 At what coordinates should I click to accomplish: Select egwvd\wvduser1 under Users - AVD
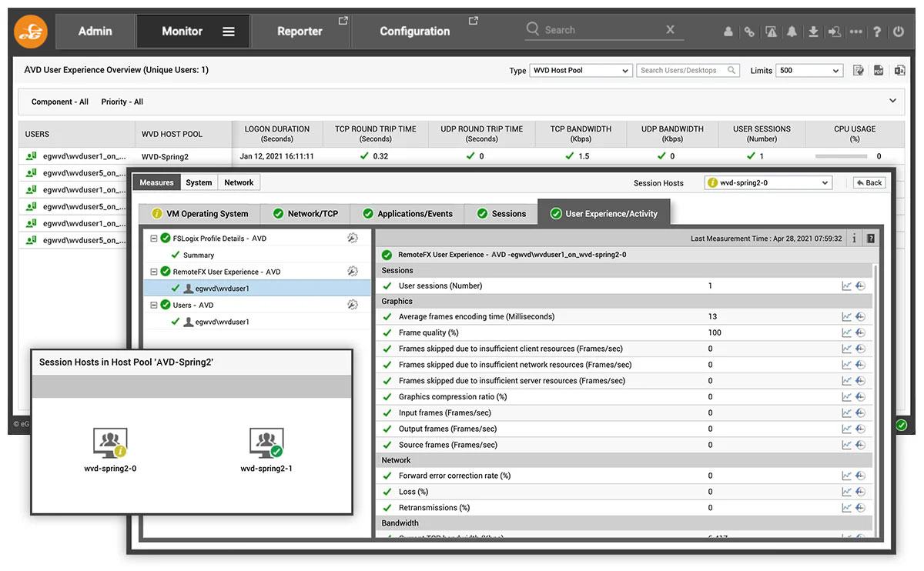[222, 322]
